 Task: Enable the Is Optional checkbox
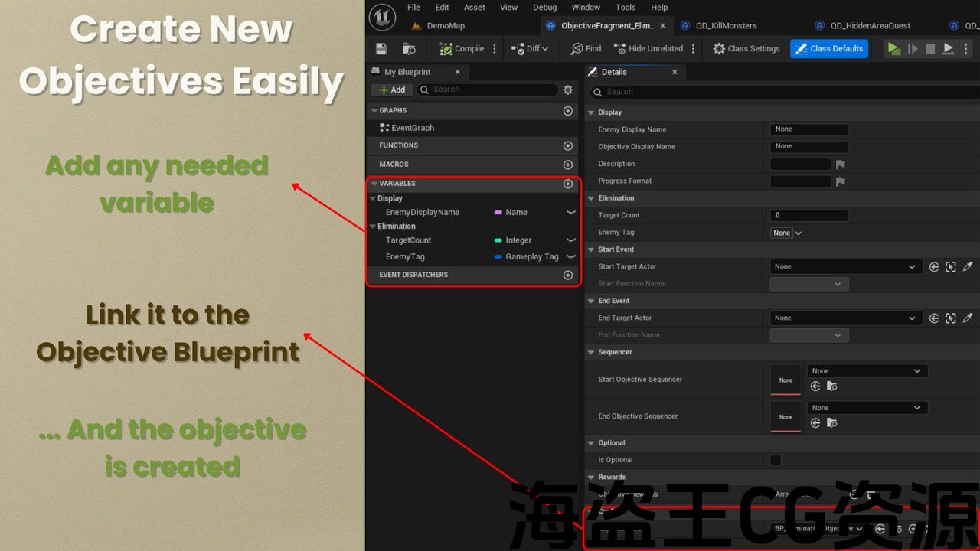click(x=776, y=460)
